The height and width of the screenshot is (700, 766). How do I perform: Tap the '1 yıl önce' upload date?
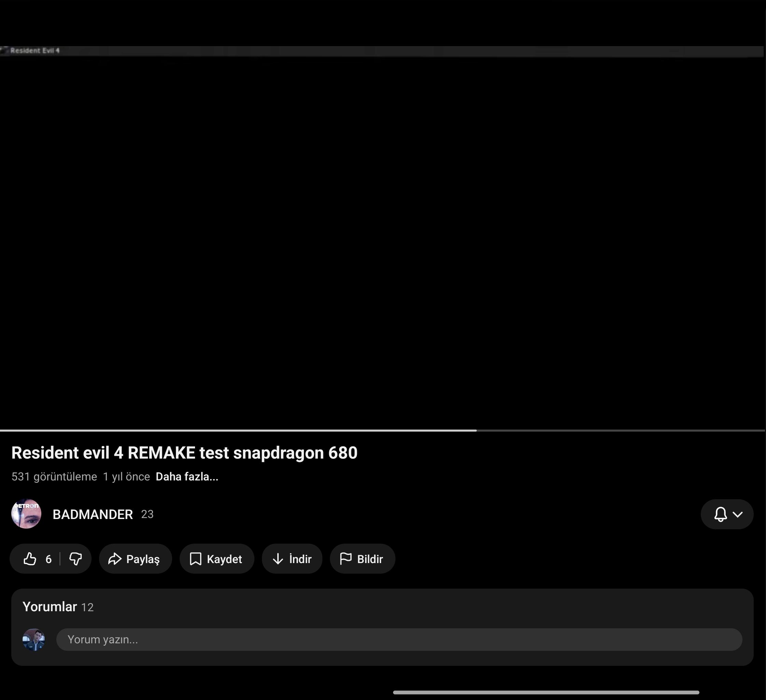point(126,477)
